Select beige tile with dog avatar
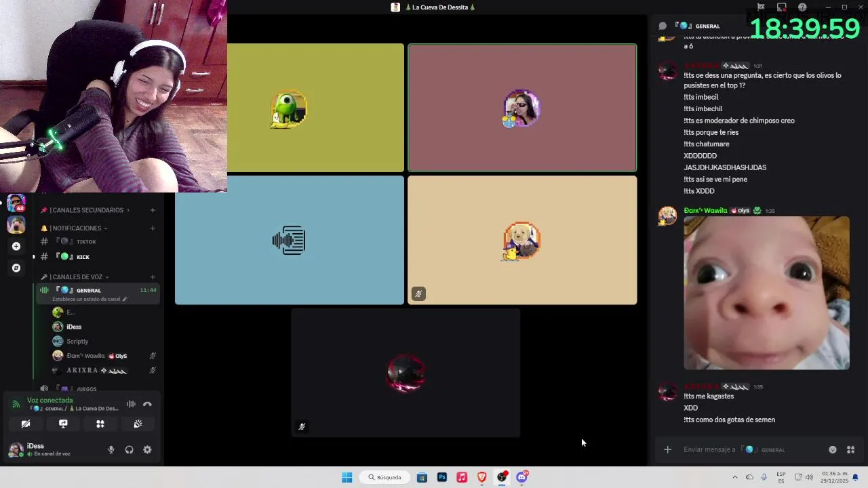The height and width of the screenshot is (488, 868). 522,241
